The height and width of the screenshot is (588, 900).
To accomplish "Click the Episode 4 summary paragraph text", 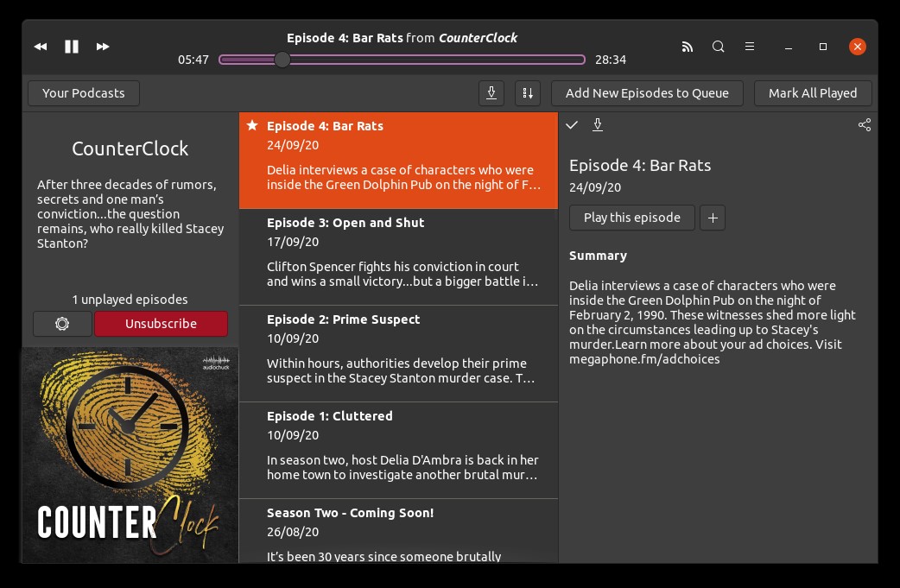I will pyautogui.click(x=713, y=322).
